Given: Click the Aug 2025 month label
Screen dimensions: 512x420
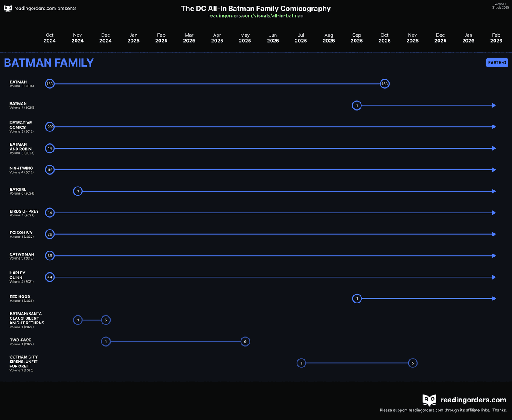Looking at the screenshot, I should pos(329,38).
